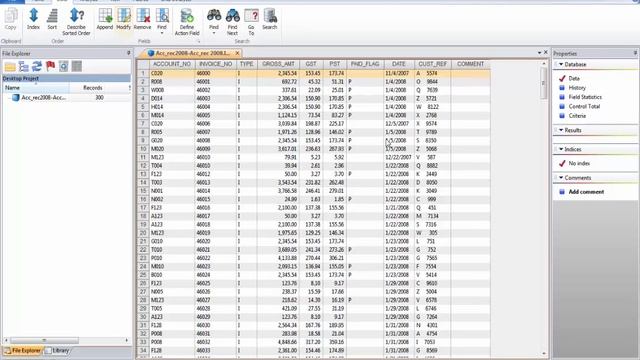Open dropdown arrow under Find in Fields group
This screenshot has height=360, width=640.
(x=162, y=33)
